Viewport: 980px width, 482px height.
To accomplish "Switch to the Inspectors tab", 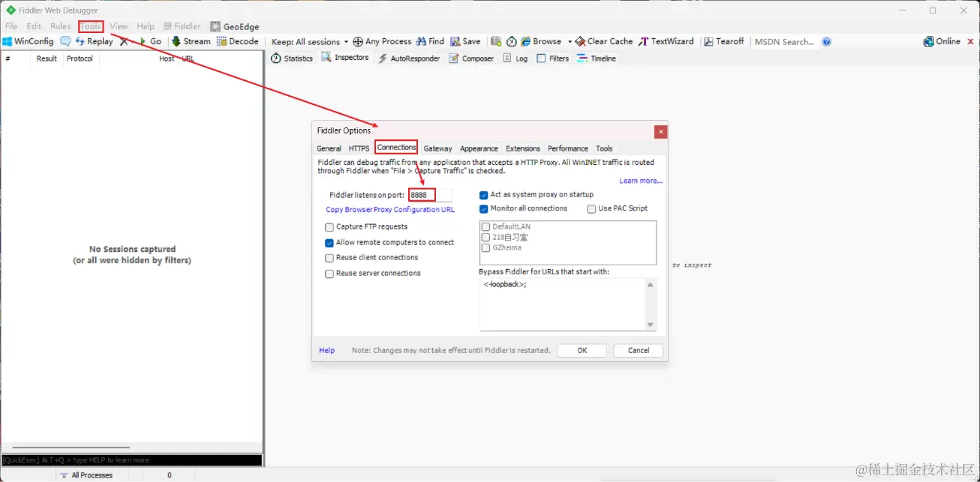I will point(345,58).
